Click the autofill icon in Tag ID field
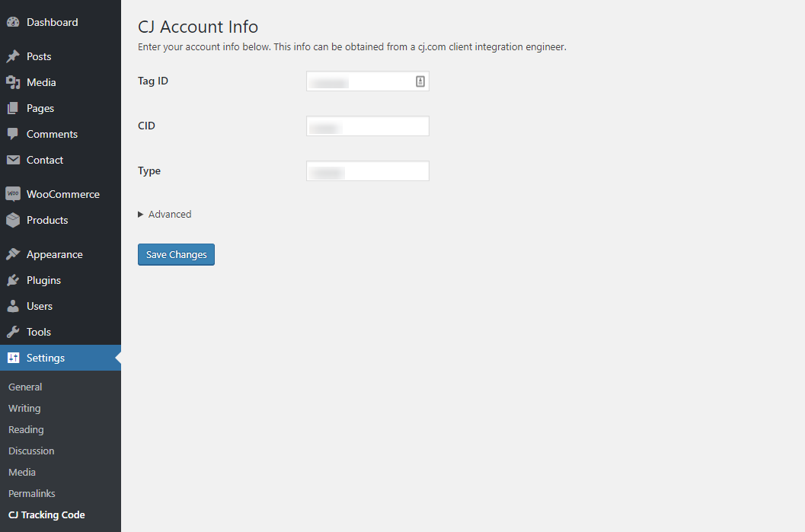 click(420, 81)
